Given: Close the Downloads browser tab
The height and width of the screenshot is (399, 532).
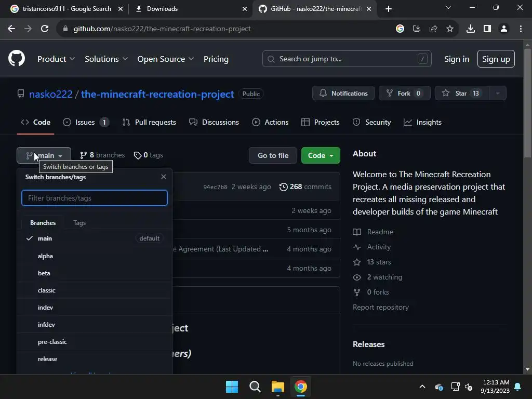Looking at the screenshot, I should 245,9.
